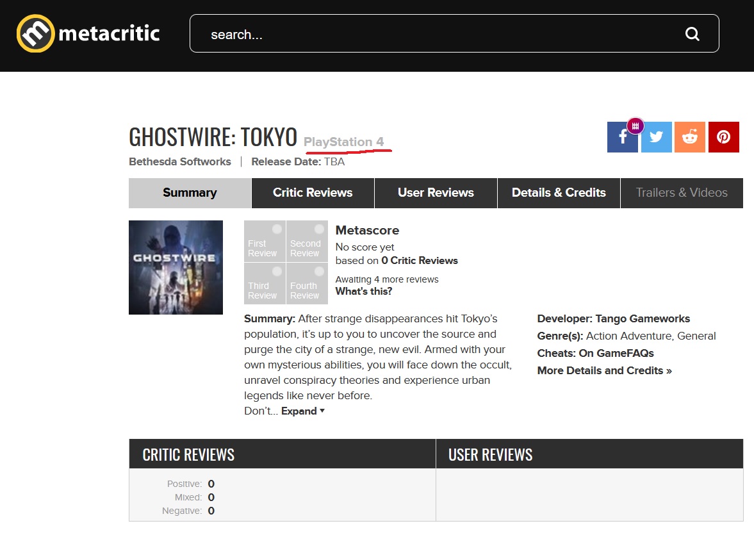754x560 pixels.
Task: Open the Summary tab
Action: coord(190,193)
